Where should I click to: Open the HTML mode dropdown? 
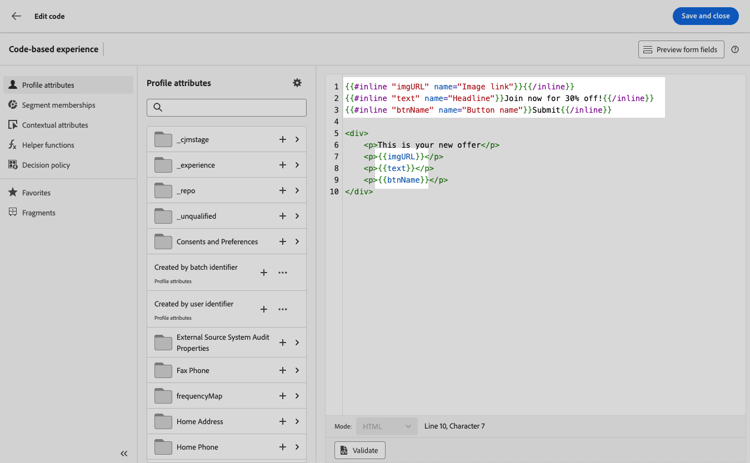tap(386, 426)
